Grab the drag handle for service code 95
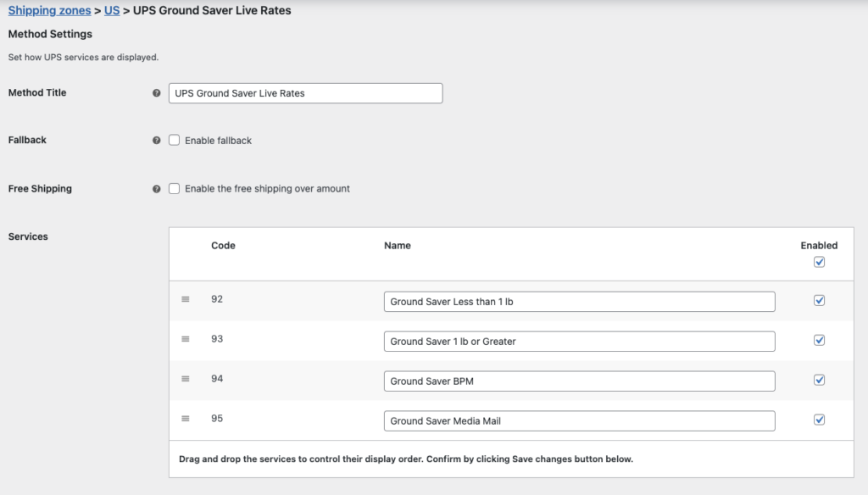This screenshot has width=868, height=495. tap(186, 419)
